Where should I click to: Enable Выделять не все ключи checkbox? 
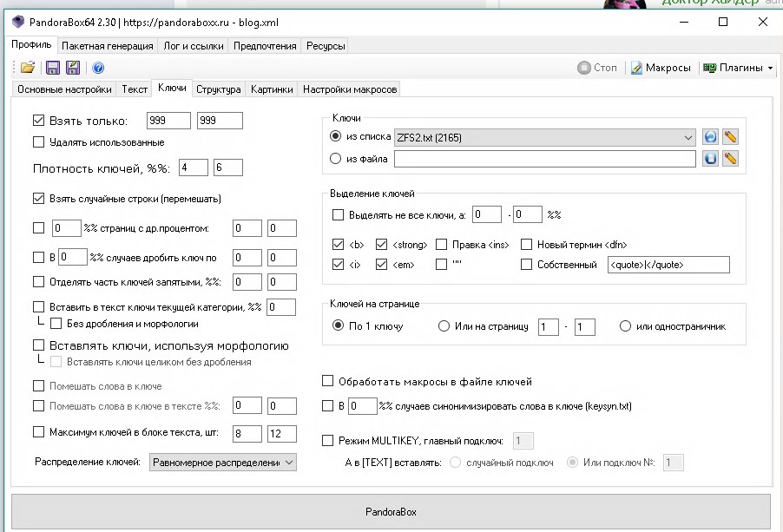tap(338, 214)
